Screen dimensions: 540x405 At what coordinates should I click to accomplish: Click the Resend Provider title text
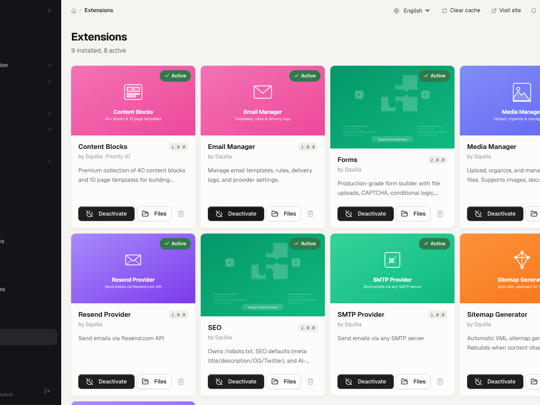pyautogui.click(x=104, y=314)
